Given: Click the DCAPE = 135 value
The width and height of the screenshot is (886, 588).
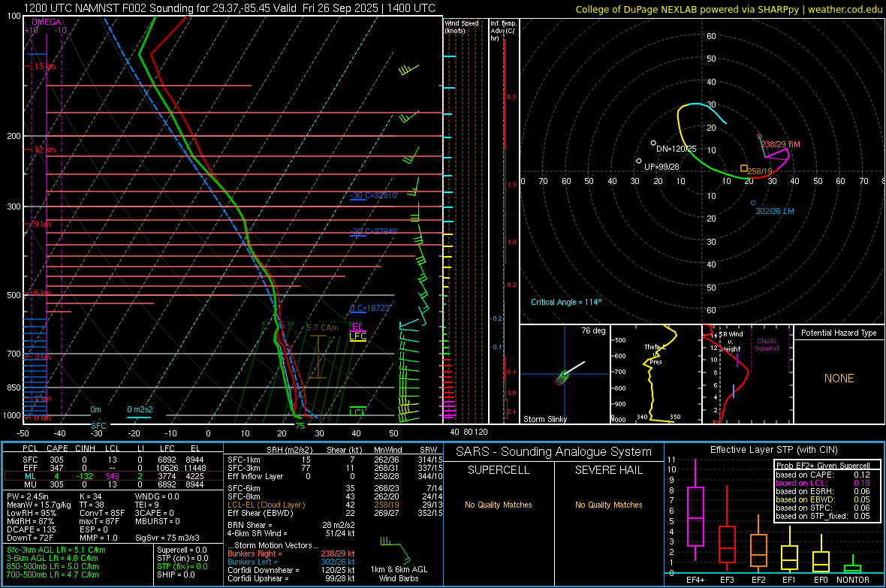Looking at the screenshot, I should (x=32, y=529).
